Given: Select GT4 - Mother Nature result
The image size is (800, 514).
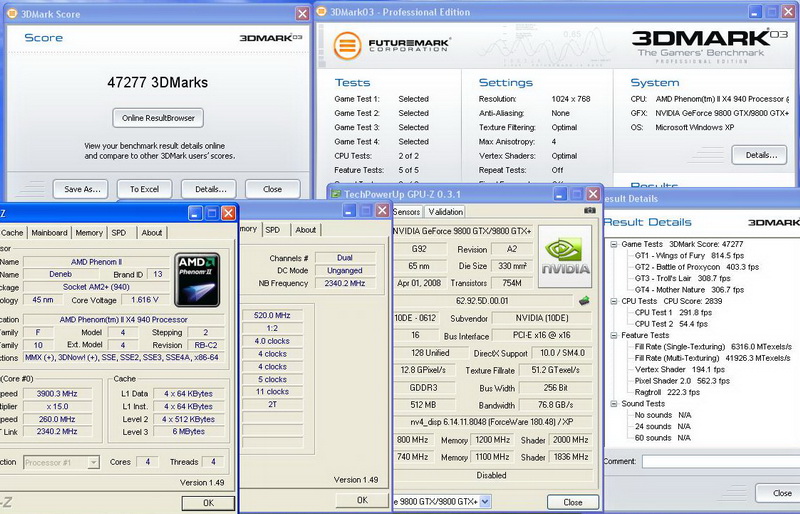Looking at the screenshot, I should pos(689,289).
